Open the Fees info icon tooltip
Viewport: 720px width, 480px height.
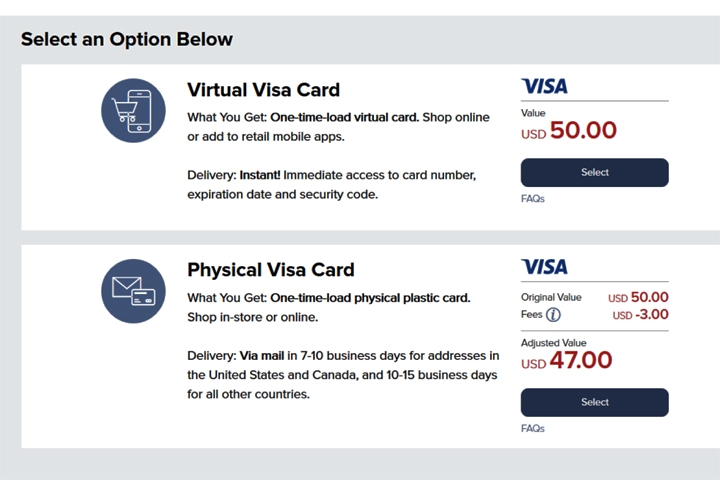(553, 315)
